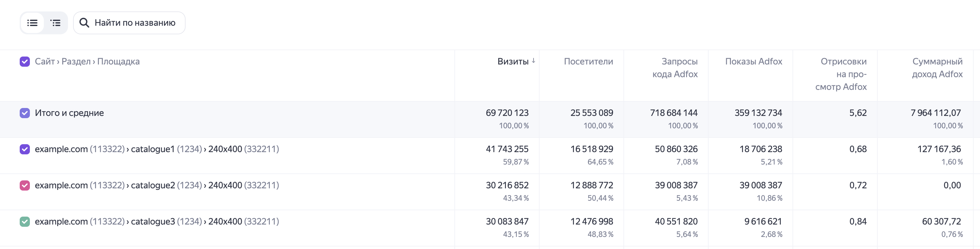Toggle purple checkbox for catalogue1 row
The height and width of the screenshot is (249, 980).
click(x=25, y=149)
